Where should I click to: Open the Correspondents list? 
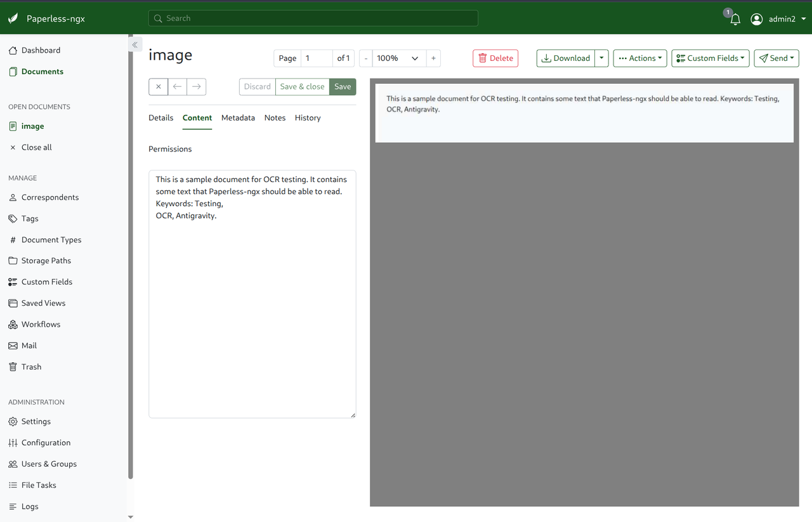(49, 197)
